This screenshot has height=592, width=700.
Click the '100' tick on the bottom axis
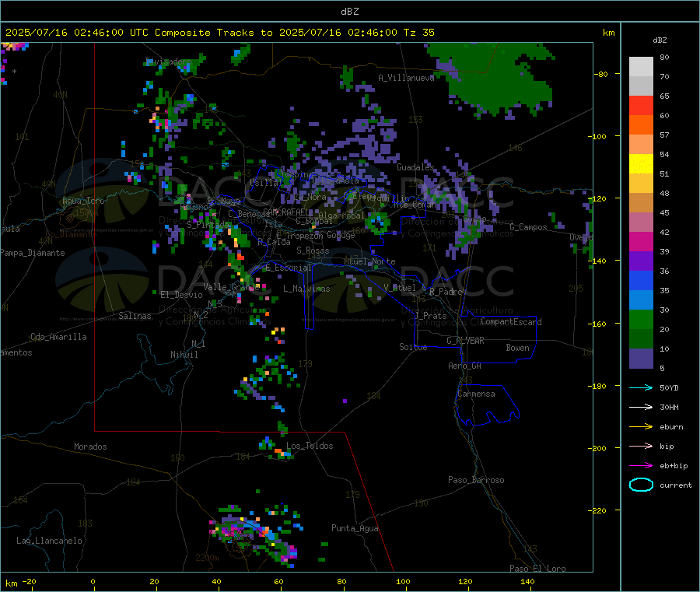[403, 581]
